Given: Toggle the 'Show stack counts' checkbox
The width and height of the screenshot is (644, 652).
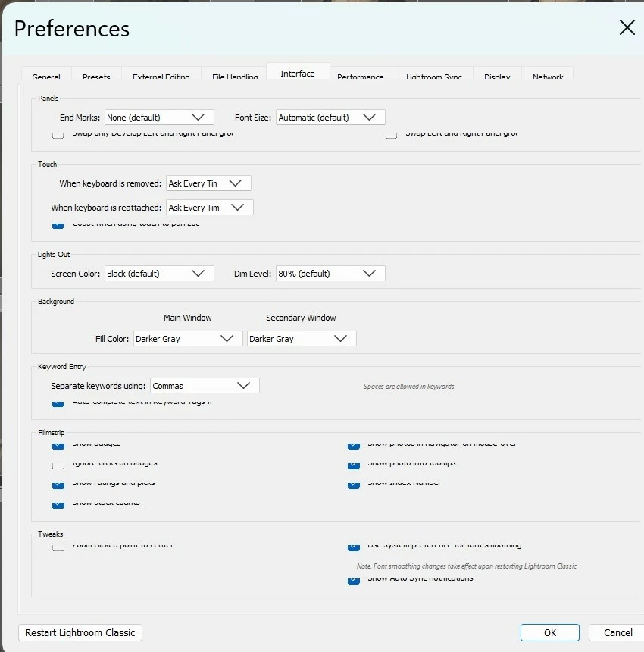Looking at the screenshot, I should tap(58, 504).
